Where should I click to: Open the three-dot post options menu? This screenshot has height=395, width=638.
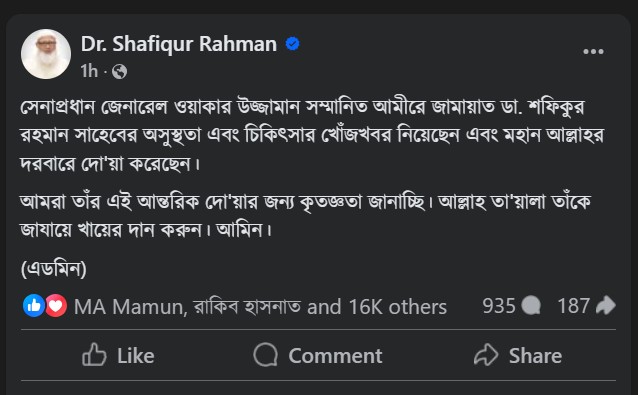pos(593,52)
